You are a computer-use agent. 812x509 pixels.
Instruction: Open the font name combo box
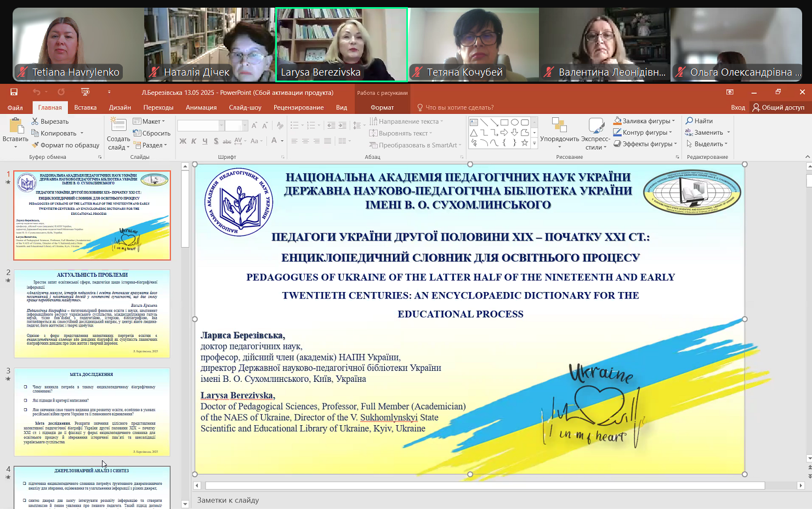point(201,126)
